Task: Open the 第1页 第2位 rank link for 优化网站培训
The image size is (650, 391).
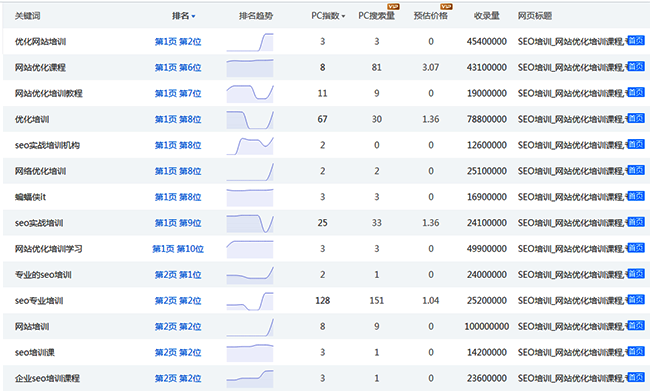Action: pos(178,41)
